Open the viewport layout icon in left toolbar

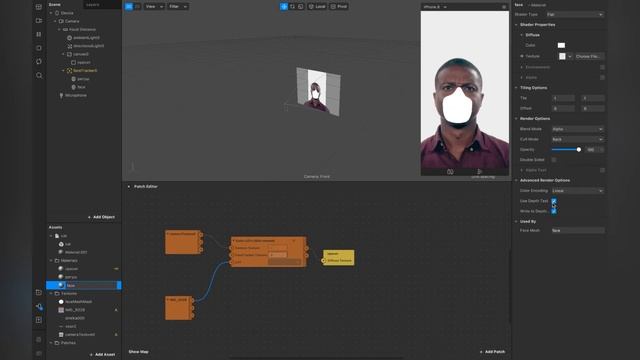39,7
